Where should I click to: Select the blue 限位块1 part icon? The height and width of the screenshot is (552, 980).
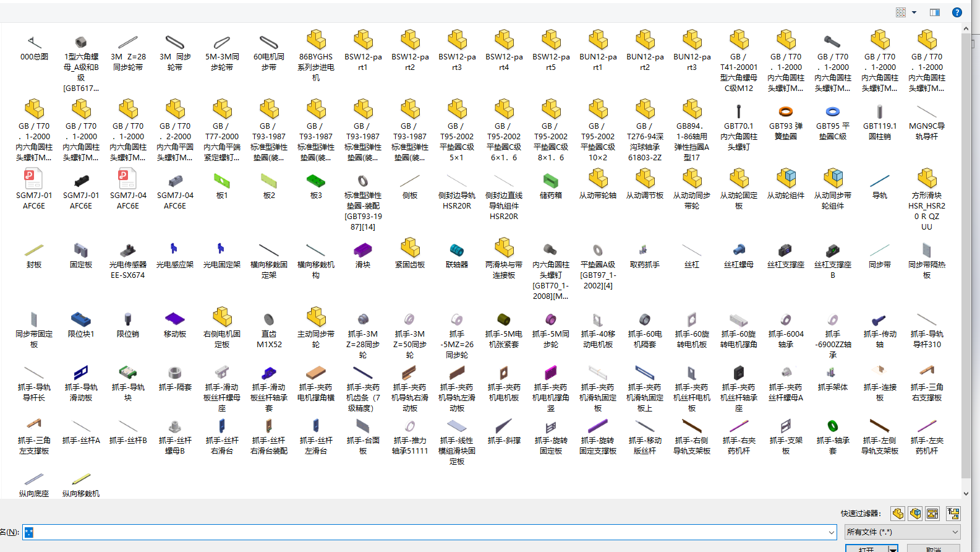(x=81, y=319)
